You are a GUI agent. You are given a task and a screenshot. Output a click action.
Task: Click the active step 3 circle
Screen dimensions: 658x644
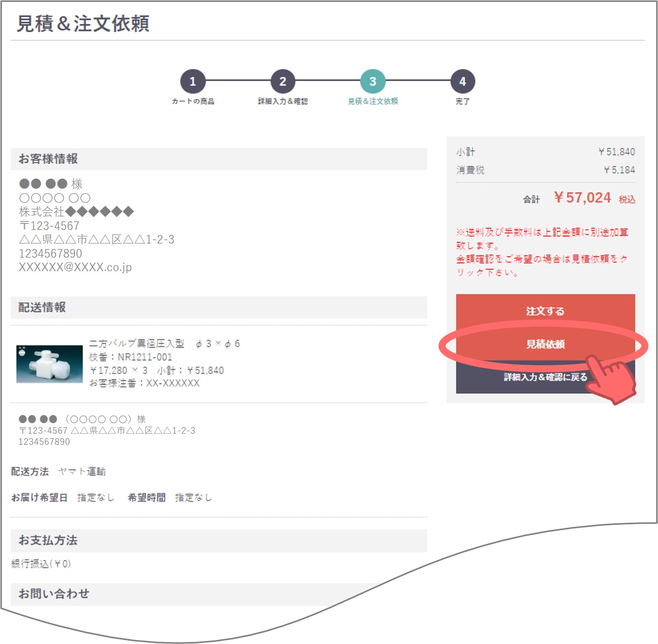click(x=373, y=82)
